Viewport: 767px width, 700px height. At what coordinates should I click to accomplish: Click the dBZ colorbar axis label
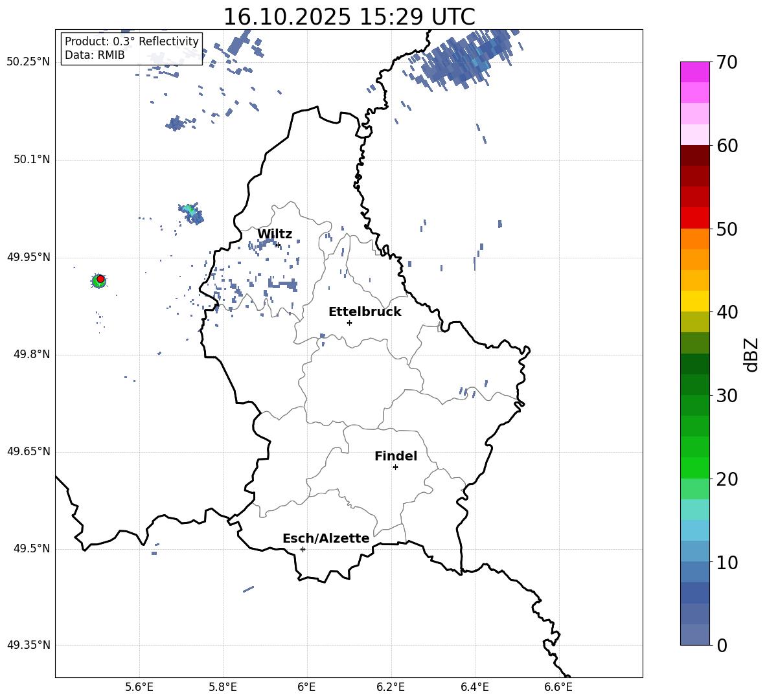pyautogui.click(x=750, y=354)
